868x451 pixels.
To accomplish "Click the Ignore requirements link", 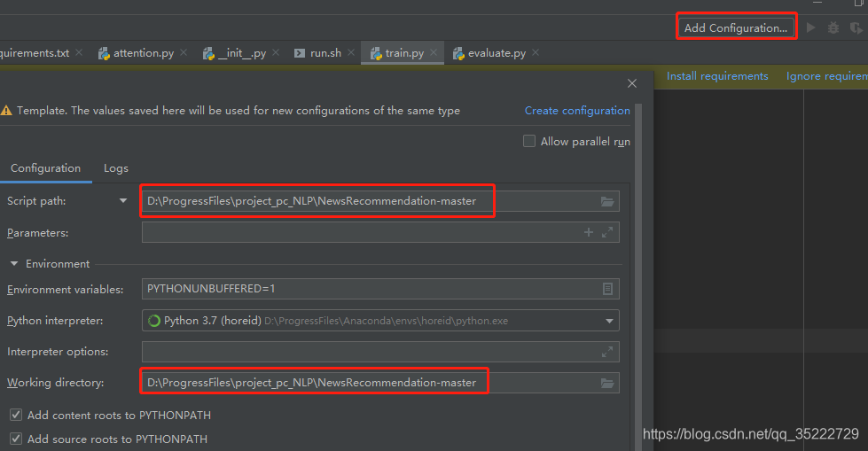I will click(x=827, y=76).
